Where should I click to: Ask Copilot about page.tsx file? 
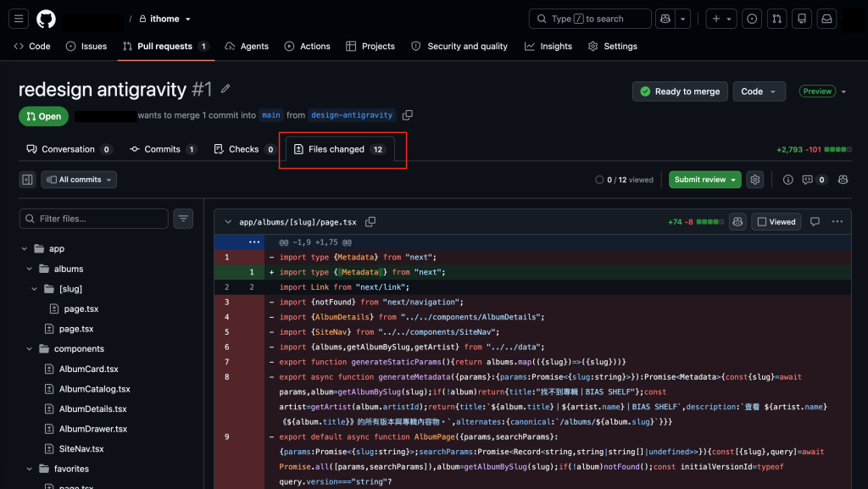[737, 222]
